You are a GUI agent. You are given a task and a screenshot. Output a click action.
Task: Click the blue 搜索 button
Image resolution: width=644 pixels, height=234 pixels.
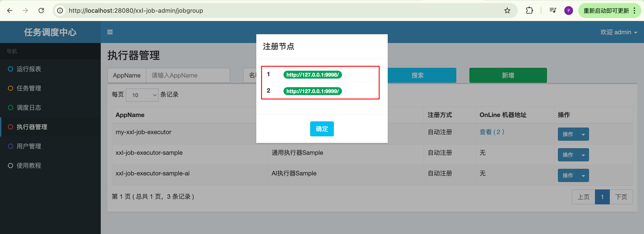coord(421,75)
